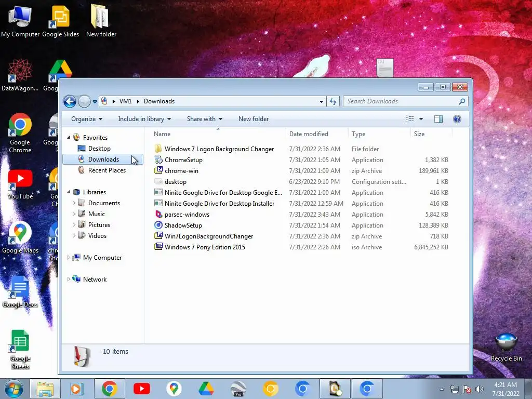Open the Share with menu

(205, 119)
